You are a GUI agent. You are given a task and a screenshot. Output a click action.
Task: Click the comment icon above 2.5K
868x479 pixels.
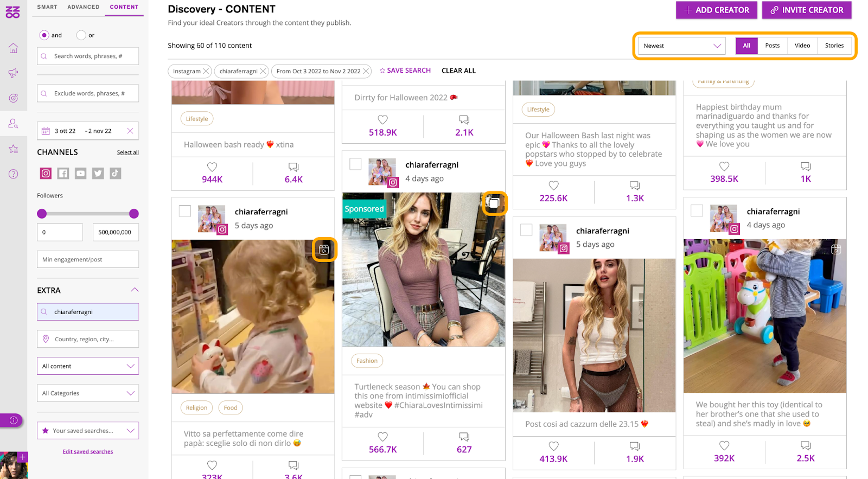tap(806, 445)
